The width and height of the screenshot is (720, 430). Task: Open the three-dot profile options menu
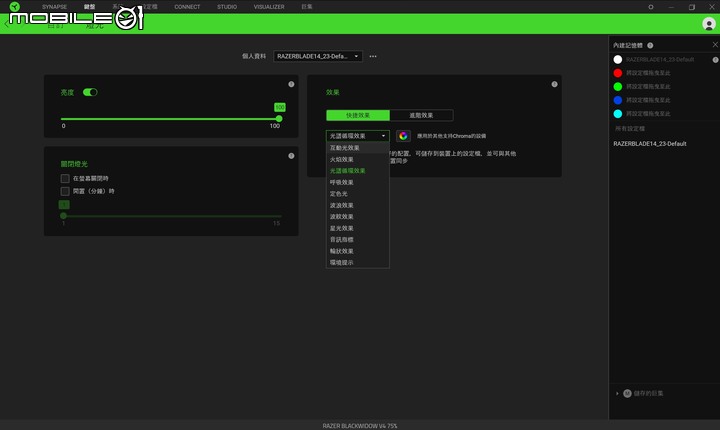pyautogui.click(x=373, y=57)
